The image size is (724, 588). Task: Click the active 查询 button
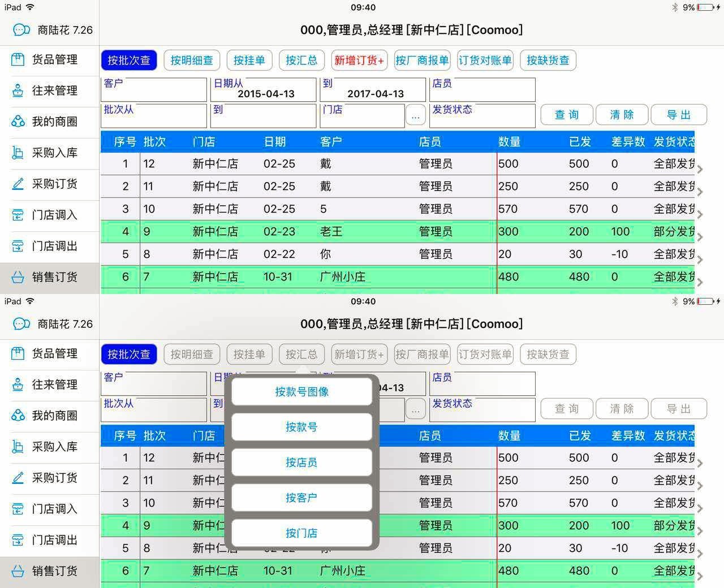click(567, 115)
